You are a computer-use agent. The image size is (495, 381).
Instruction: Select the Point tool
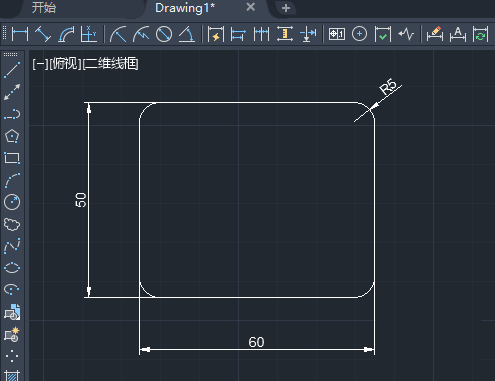click(12, 356)
